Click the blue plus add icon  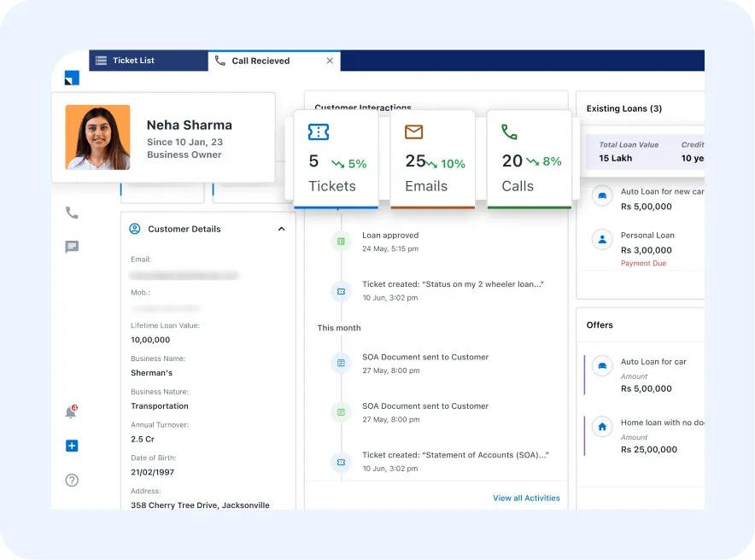(72, 446)
